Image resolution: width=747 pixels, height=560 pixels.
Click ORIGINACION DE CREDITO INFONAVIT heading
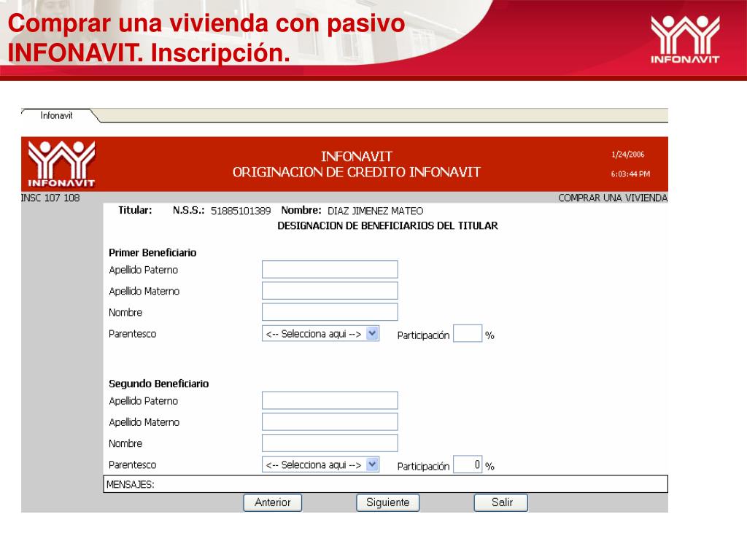click(x=356, y=172)
